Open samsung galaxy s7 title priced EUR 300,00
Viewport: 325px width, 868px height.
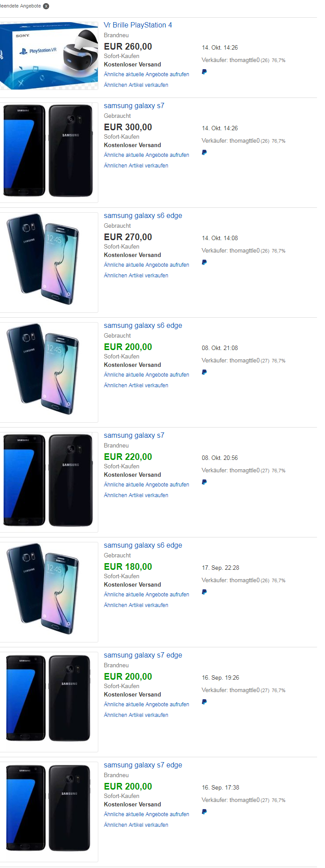point(134,106)
